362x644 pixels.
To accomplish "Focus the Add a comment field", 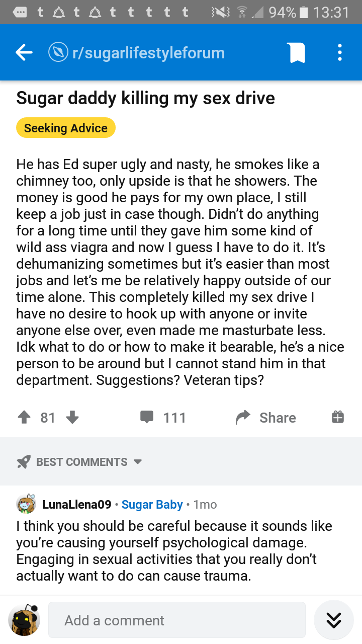I will tap(177, 620).
